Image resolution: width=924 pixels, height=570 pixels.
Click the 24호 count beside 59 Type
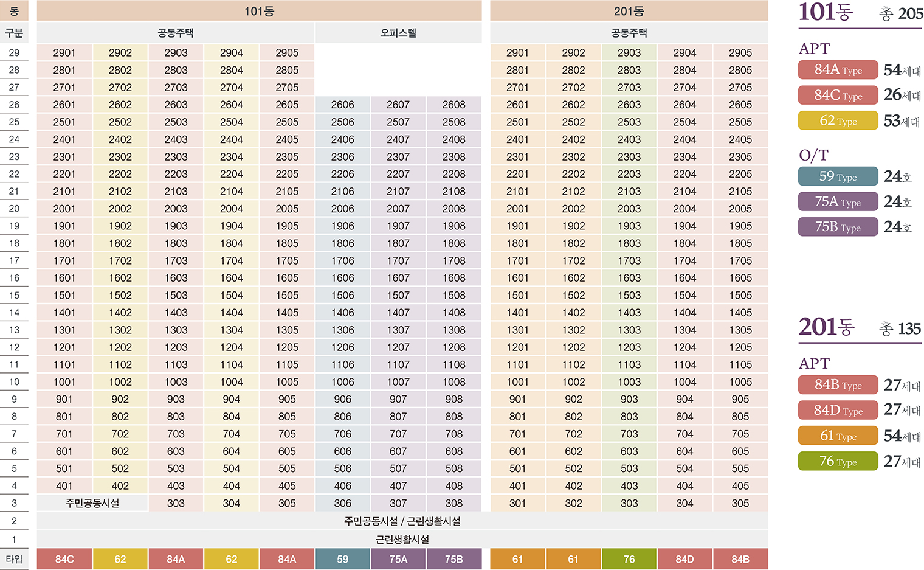point(898,177)
